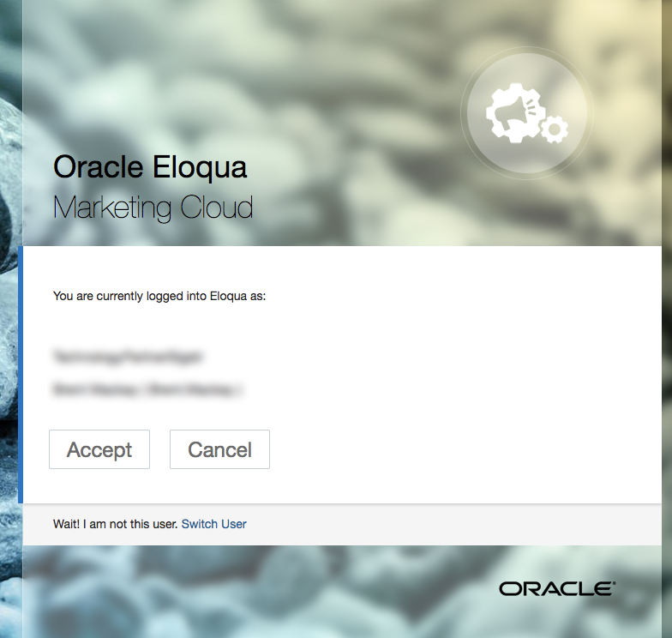This screenshot has height=638, width=672.
Task: Click the Cancel button
Action: coord(219,449)
